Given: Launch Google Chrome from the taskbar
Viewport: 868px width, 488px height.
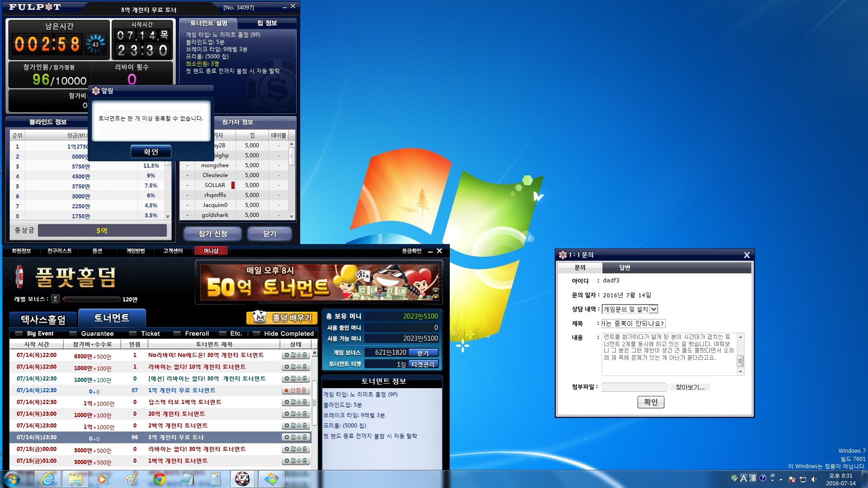Looking at the screenshot, I should (x=159, y=479).
